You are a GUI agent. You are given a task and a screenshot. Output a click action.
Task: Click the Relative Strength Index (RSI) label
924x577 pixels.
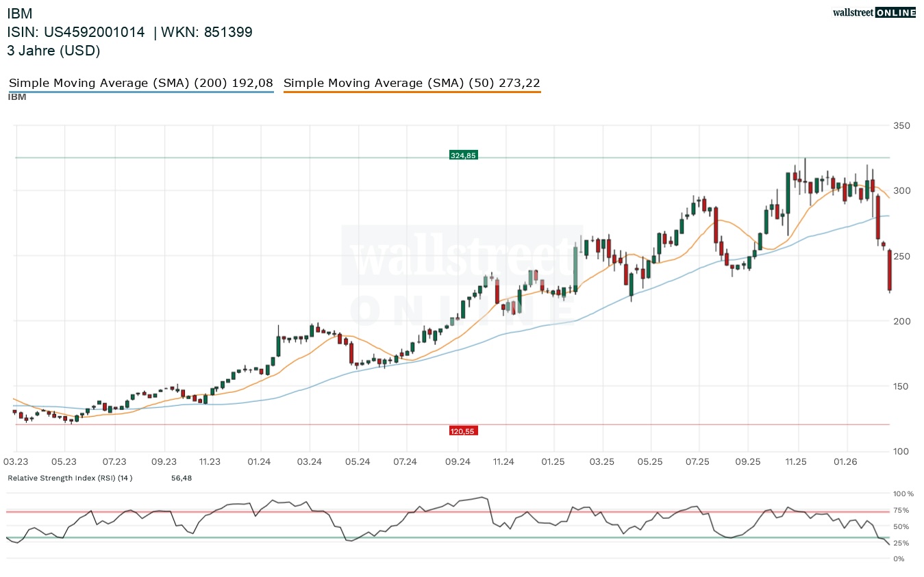[x=70, y=478]
